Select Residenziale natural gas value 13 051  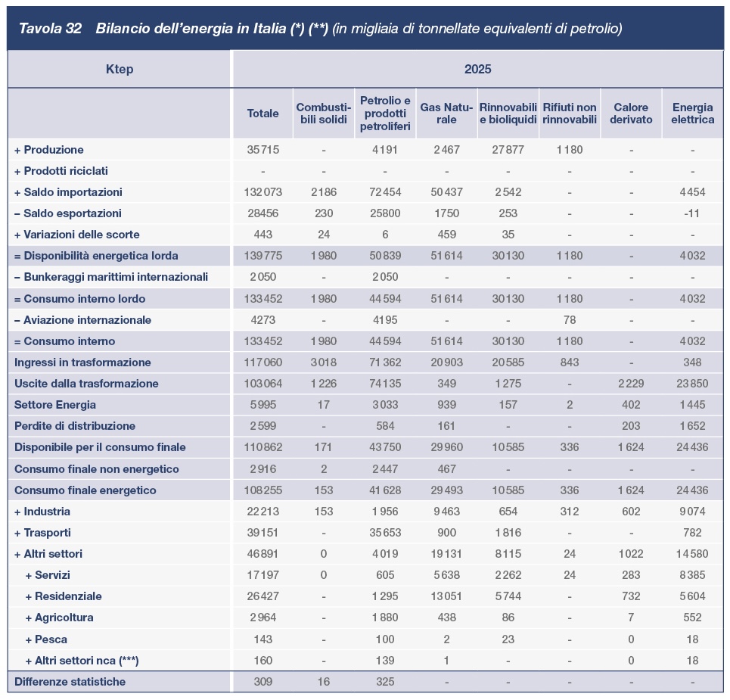(446, 596)
